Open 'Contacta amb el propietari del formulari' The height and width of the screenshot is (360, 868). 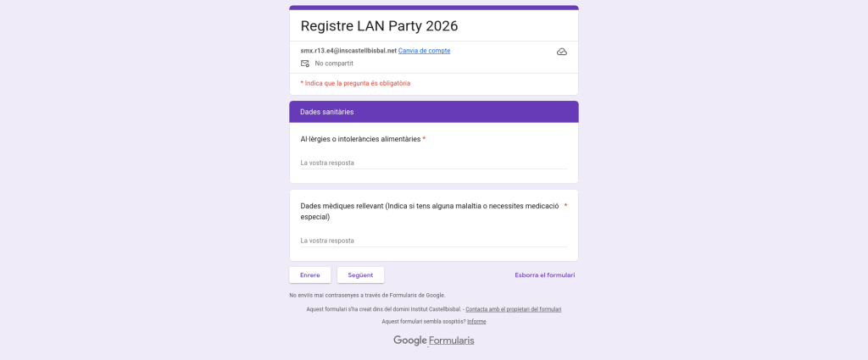coord(513,309)
